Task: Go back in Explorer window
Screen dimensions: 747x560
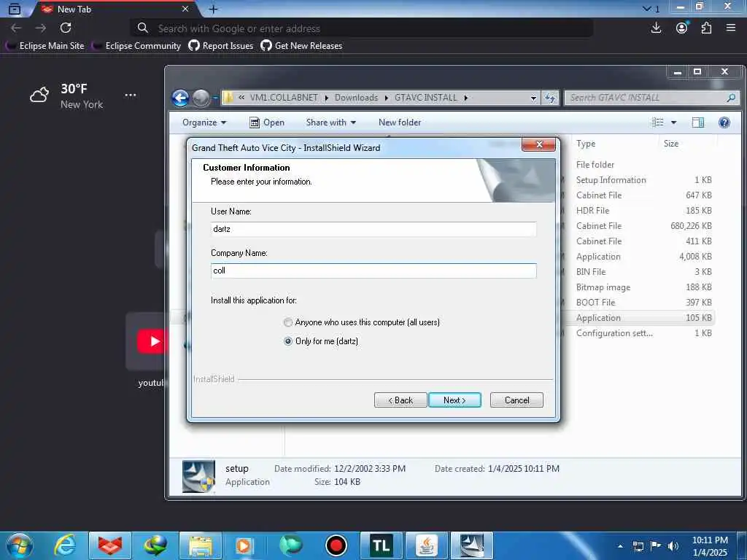Action: [181, 98]
